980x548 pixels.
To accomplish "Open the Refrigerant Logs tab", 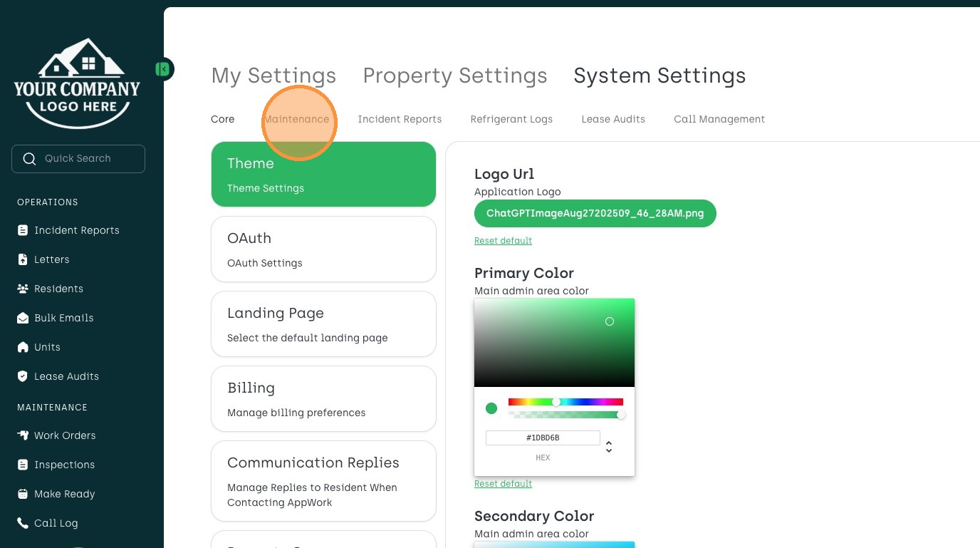I will coord(511,119).
